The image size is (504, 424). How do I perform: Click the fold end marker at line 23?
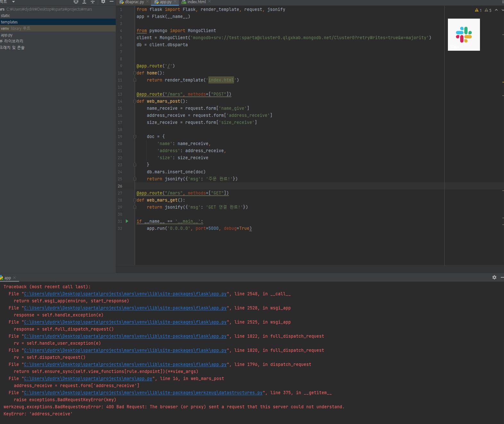135,165
